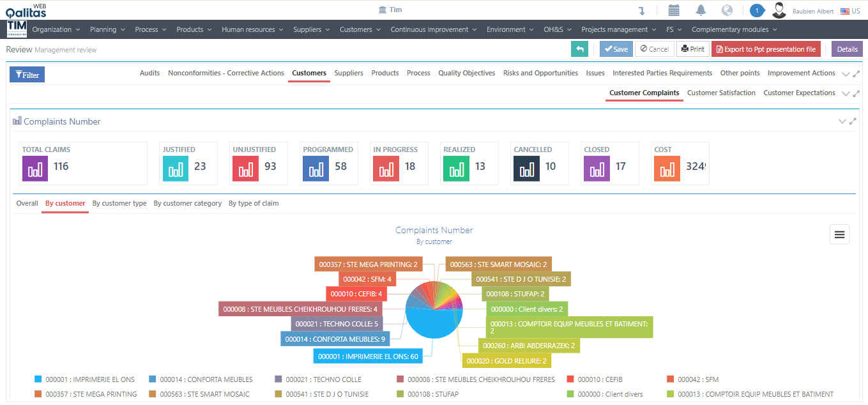Click the undo arrow icon on Review toolbar
Viewport: 868px width, 405px height.
click(579, 48)
